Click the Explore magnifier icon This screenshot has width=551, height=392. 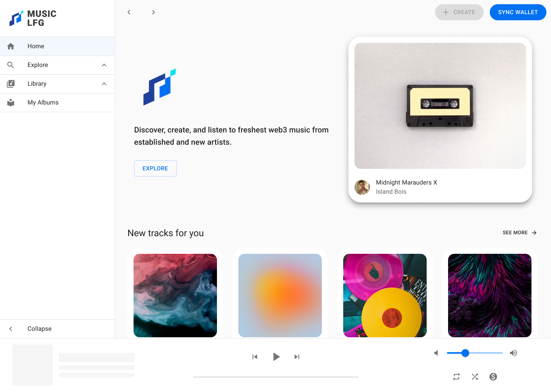[x=11, y=65]
